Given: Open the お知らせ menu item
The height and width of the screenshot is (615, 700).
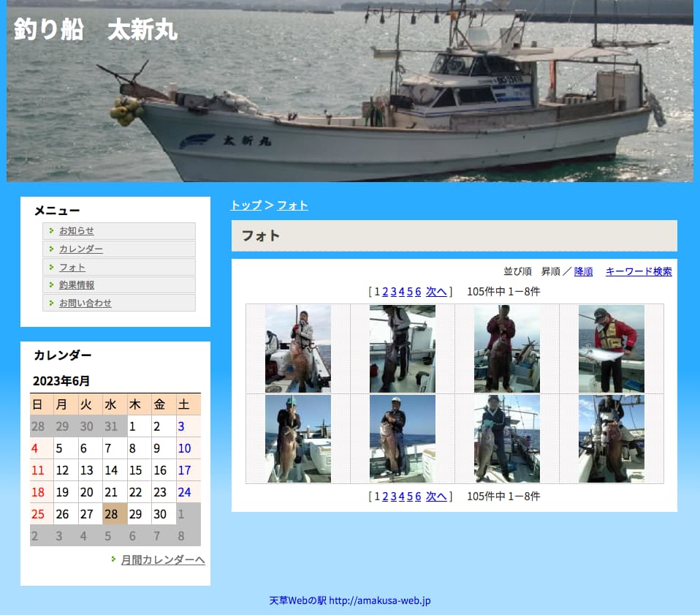Looking at the screenshot, I should pos(76,230).
